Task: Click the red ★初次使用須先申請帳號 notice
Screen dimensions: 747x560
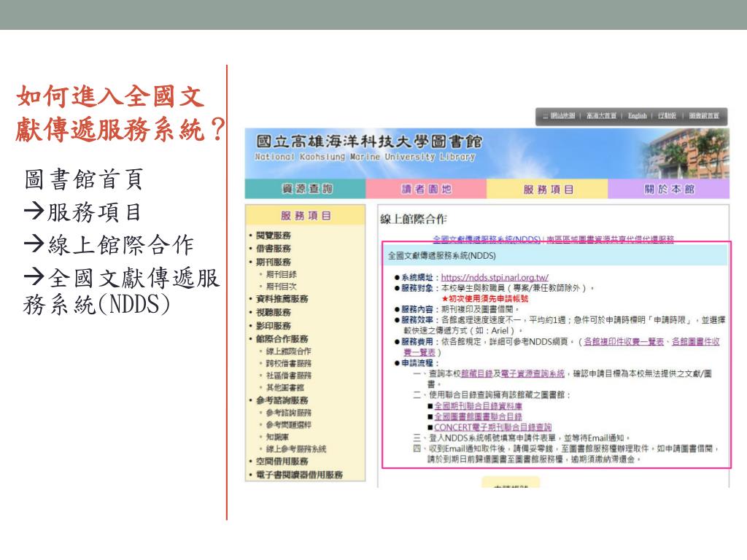Action: pos(485,298)
